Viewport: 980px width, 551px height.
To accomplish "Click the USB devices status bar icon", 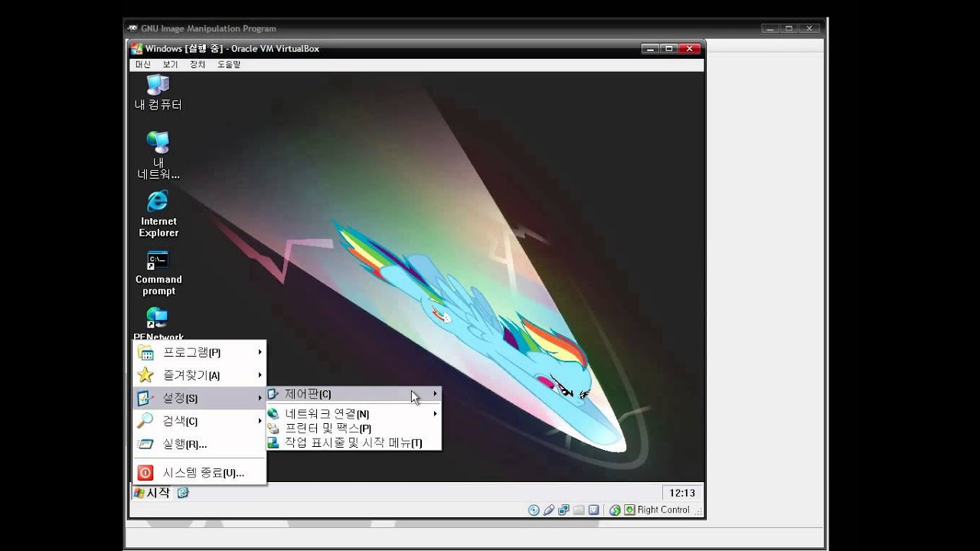I will 548,510.
